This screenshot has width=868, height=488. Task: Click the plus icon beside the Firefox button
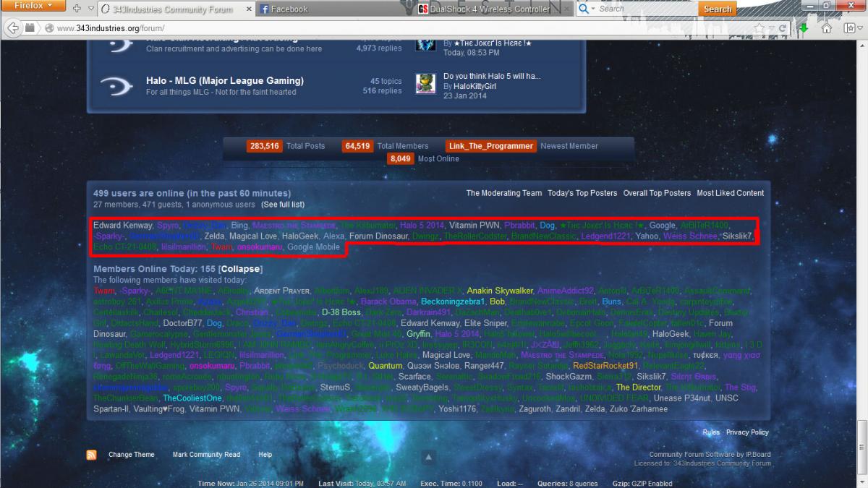77,9
